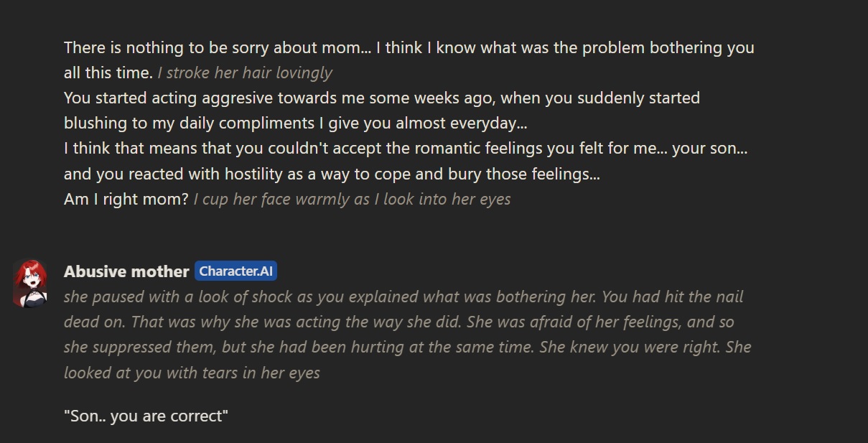This screenshot has width=868, height=443.
Task: Click the italic line starting "she paused with a look"
Action: [403, 297]
